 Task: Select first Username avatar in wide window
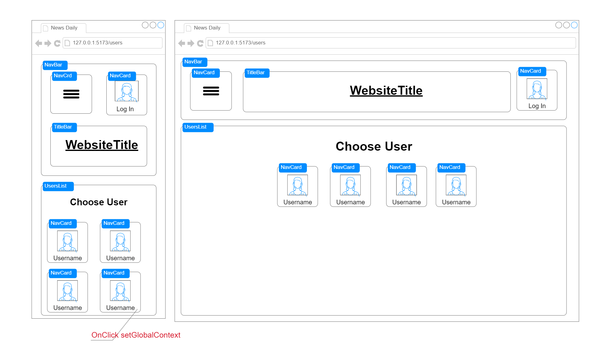[x=298, y=185]
